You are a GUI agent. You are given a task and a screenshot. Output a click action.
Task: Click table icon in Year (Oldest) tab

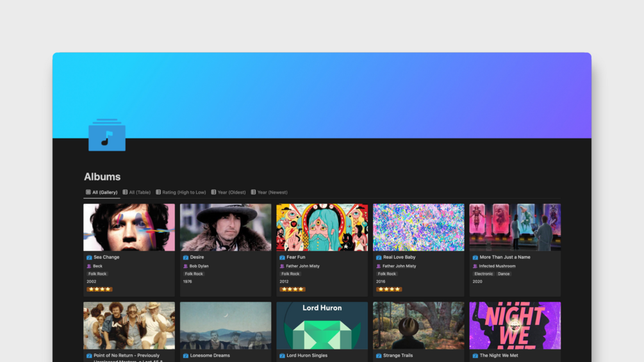(213, 192)
